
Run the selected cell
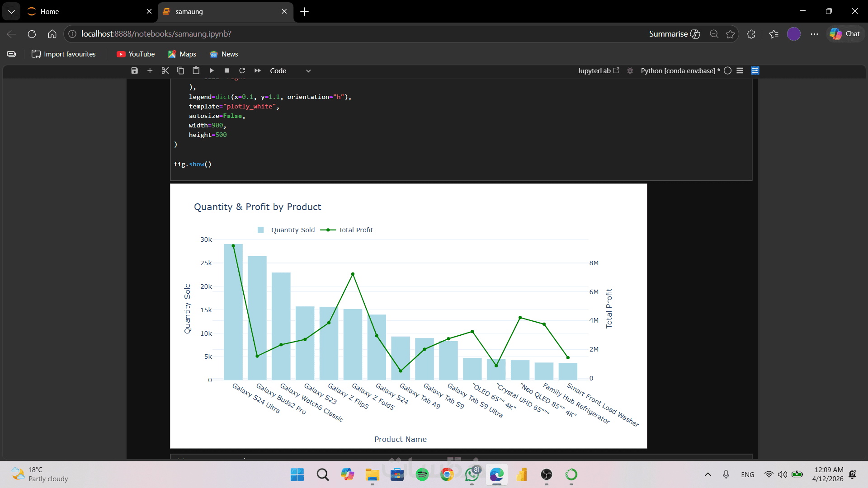click(x=212, y=70)
